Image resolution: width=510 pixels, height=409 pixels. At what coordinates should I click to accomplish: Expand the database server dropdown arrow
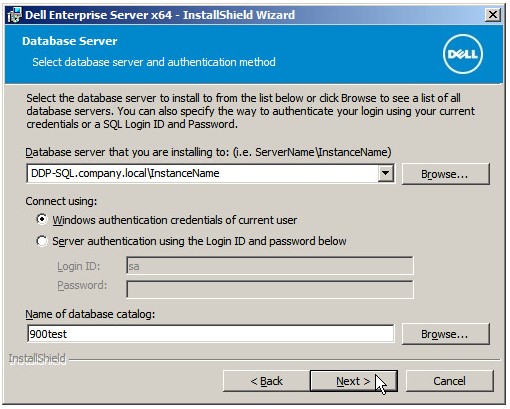point(385,173)
